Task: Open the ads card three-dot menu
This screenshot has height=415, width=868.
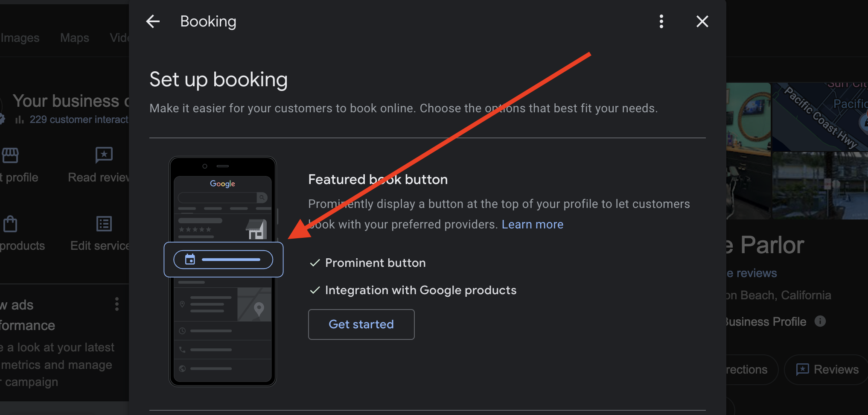Action: (x=117, y=304)
